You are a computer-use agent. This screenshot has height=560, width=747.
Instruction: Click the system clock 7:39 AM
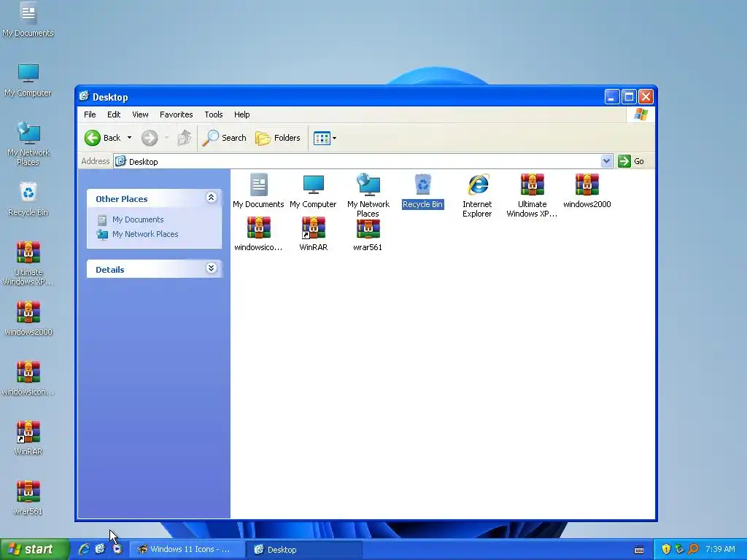(720, 550)
